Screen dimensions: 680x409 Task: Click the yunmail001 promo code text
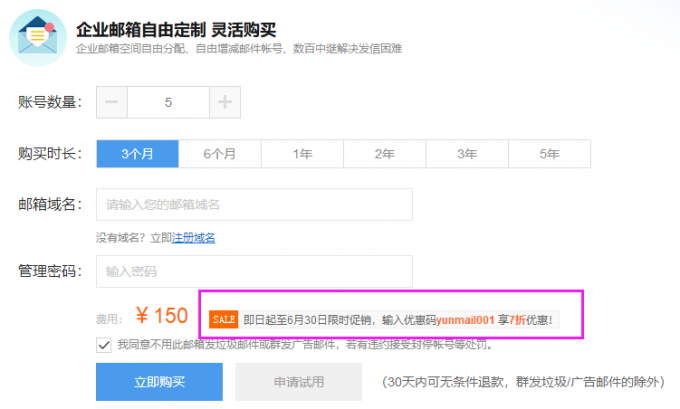[x=466, y=320]
